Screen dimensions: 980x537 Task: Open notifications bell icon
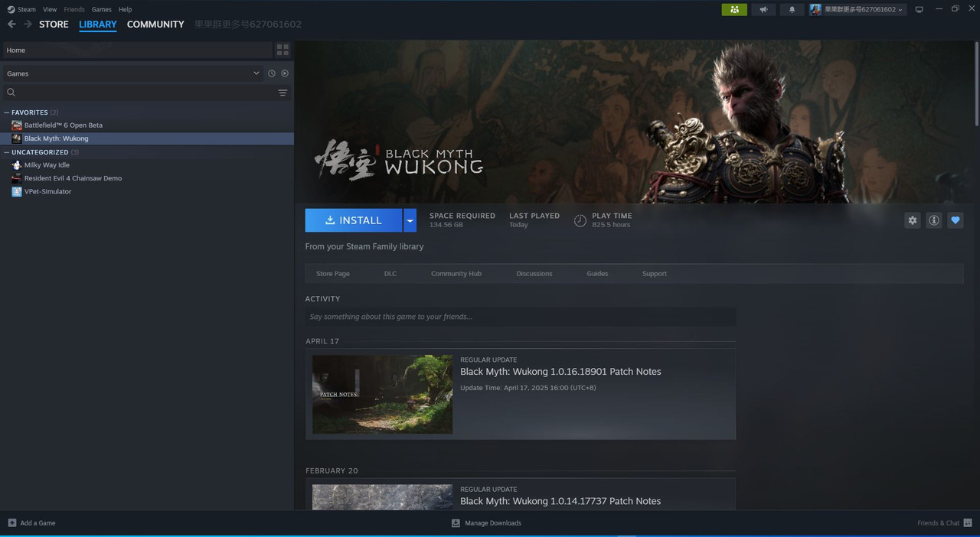click(x=792, y=9)
